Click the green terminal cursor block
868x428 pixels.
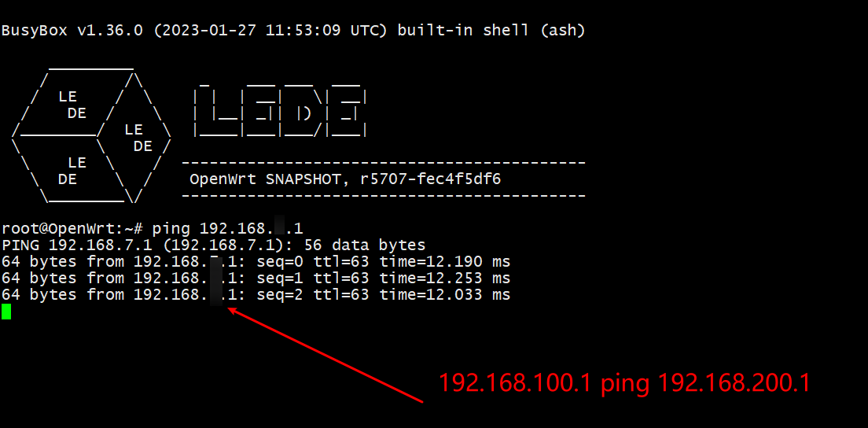6,312
